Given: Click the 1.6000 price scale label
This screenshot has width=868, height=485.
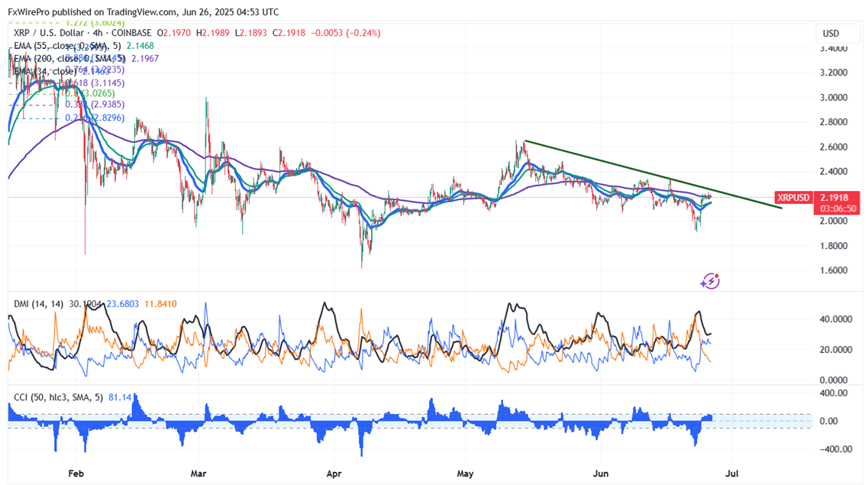Looking at the screenshot, I should [x=831, y=270].
